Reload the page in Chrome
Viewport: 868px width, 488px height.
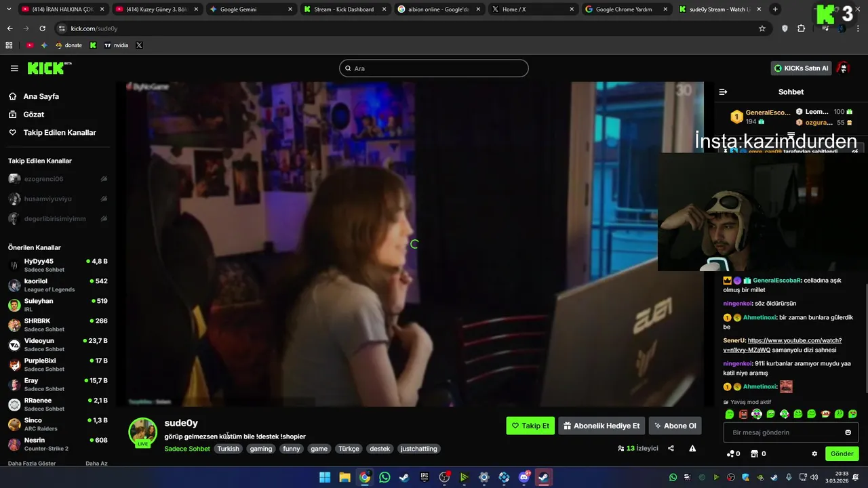point(42,28)
